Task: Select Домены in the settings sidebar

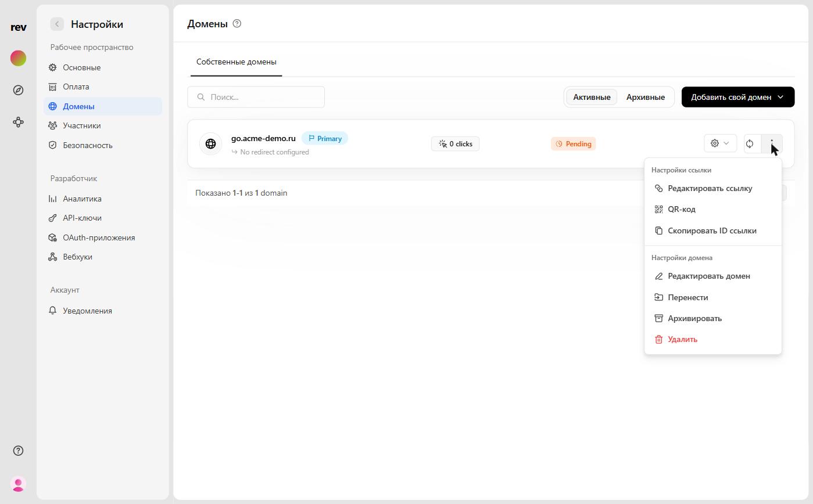Action: coord(103,106)
